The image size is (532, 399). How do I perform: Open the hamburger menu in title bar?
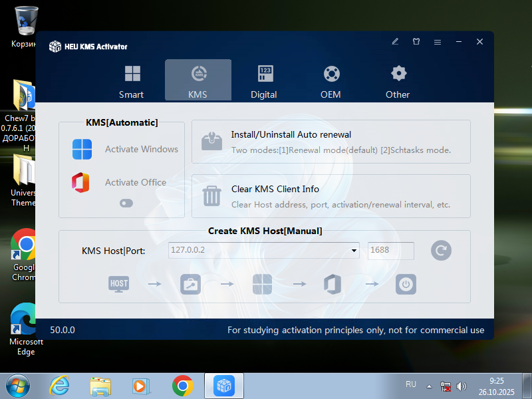coord(438,41)
